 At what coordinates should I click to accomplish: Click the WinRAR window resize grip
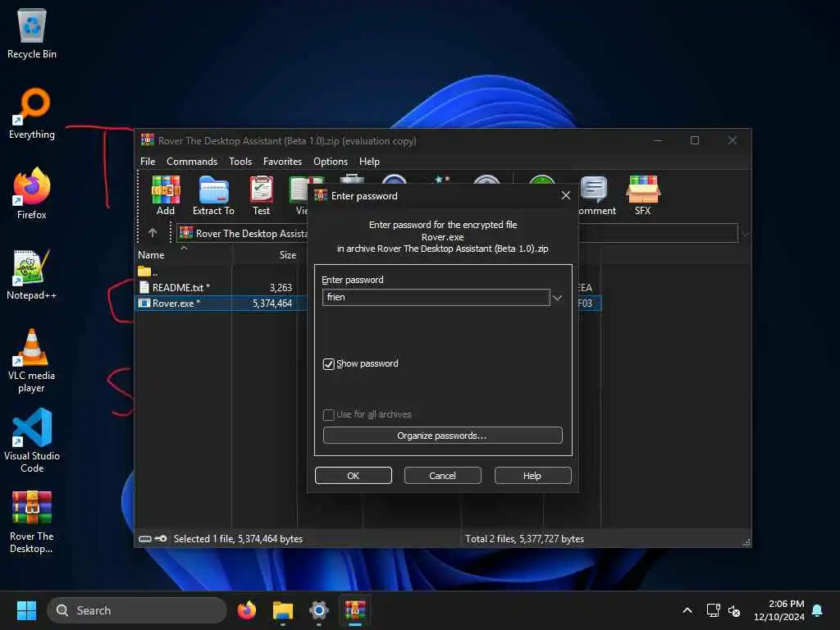tap(746, 542)
